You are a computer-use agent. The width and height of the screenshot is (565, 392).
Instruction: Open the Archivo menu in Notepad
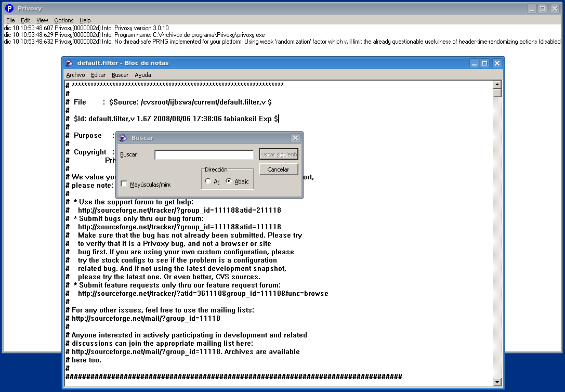point(75,75)
